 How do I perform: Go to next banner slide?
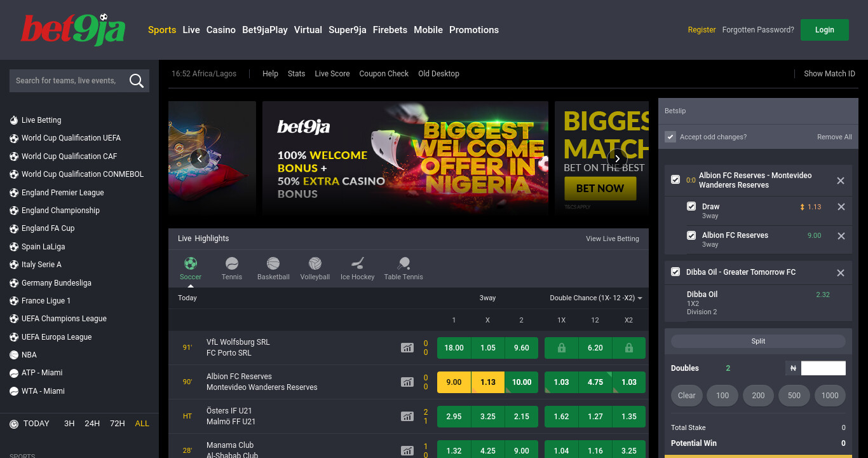[617, 158]
